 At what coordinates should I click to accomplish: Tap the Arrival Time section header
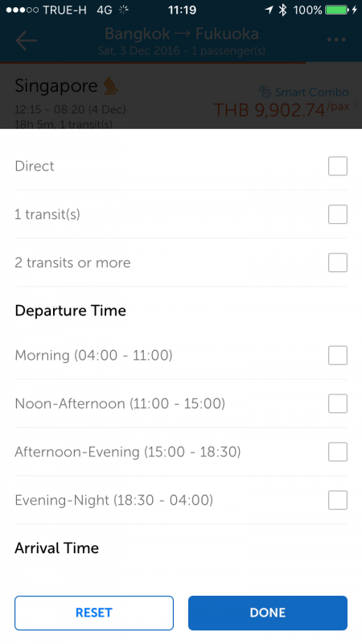pyautogui.click(x=56, y=548)
